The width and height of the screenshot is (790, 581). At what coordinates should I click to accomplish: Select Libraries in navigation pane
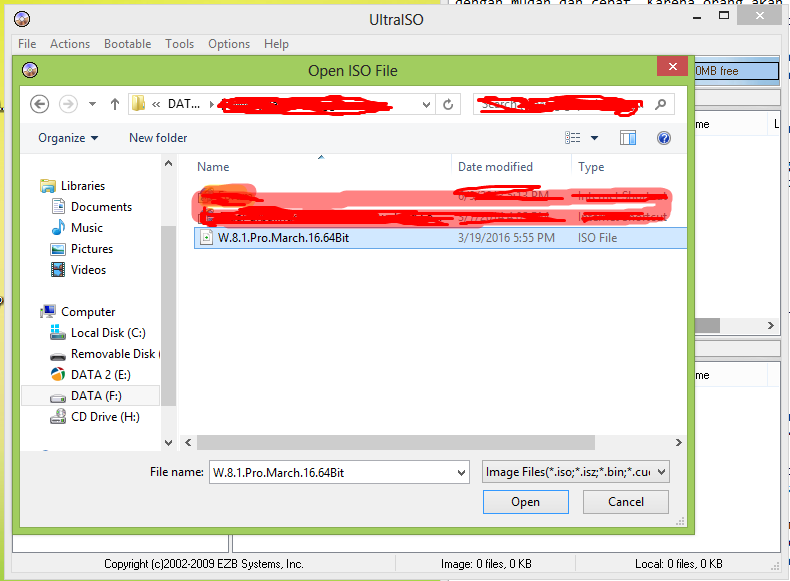pyautogui.click(x=73, y=186)
